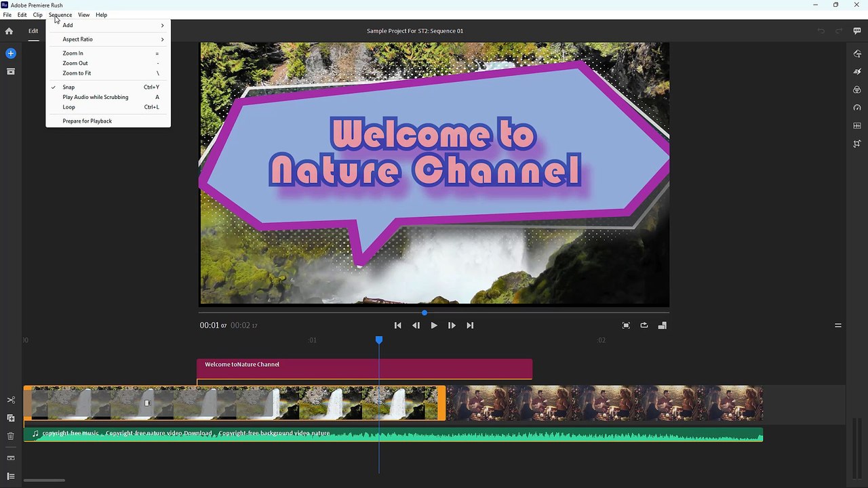Jump to the next edit point
The image size is (868, 488).
point(470,325)
